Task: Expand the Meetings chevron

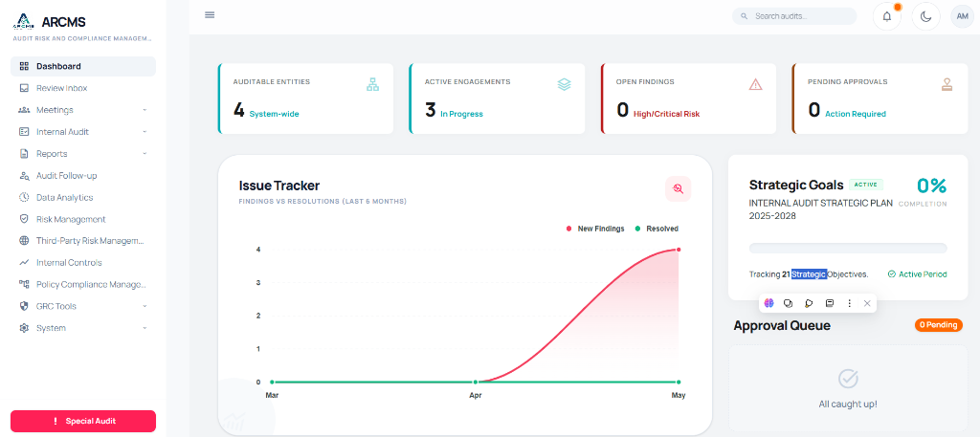Action: tap(145, 110)
